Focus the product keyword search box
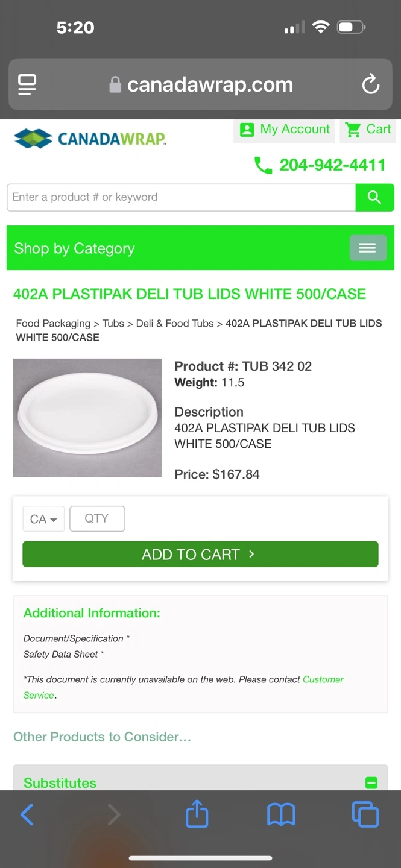 tap(181, 198)
